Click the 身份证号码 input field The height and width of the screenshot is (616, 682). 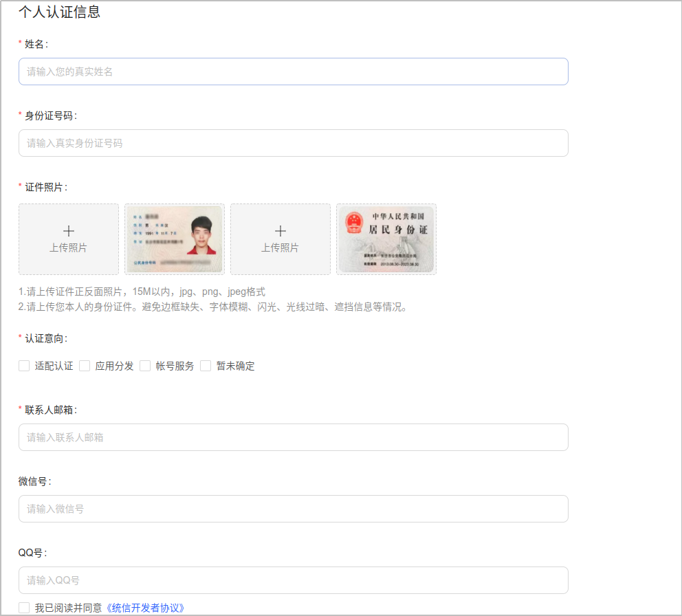pyautogui.click(x=293, y=143)
